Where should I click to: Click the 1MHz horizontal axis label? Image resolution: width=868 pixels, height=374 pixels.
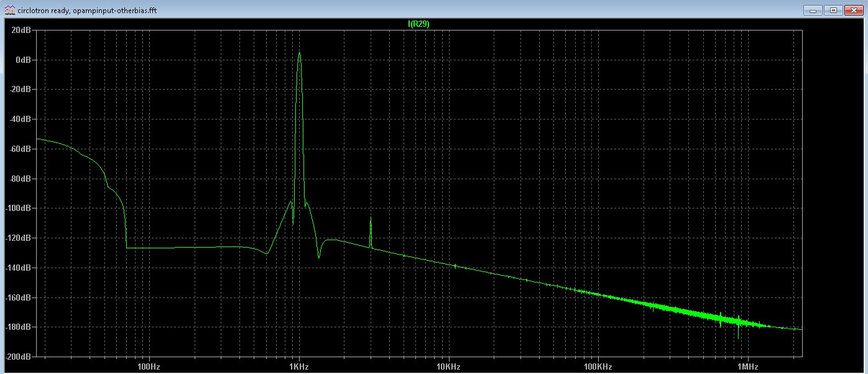(747, 367)
